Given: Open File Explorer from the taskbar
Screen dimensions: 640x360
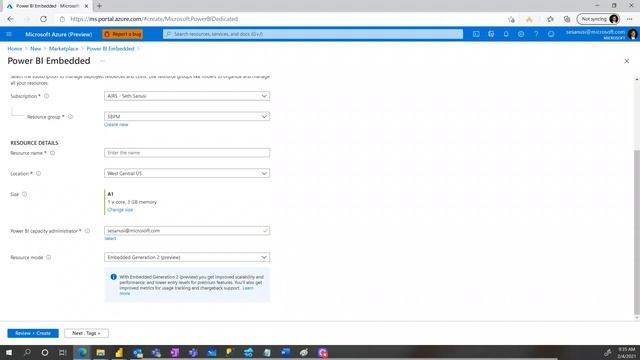Looking at the screenshot, I should point(100,352).
